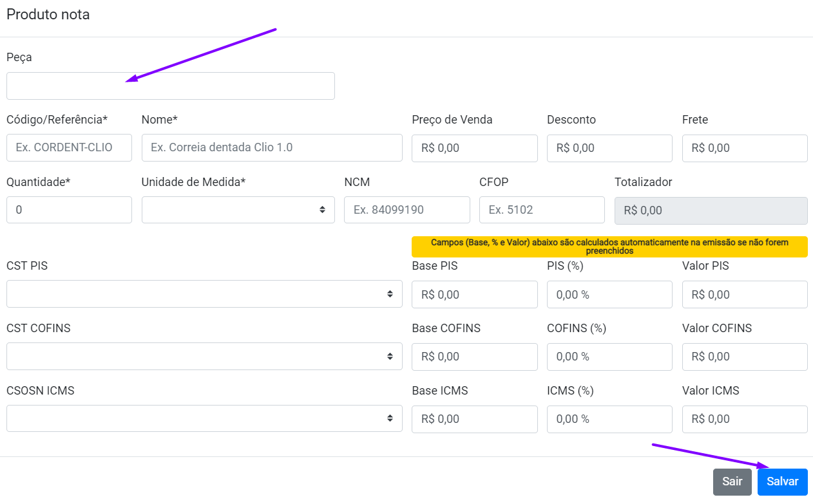Open the Unidade de Medida dropdown
Viewport: 813px width, 504px height.
click(x=238, y=210)
